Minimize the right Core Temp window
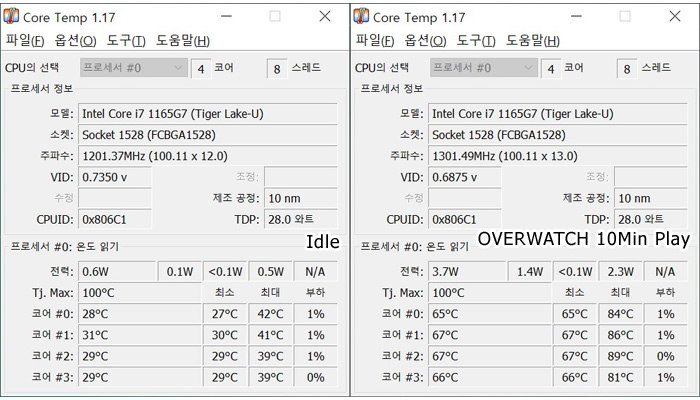This screenshot has height=400, width=700. (577, 17)
